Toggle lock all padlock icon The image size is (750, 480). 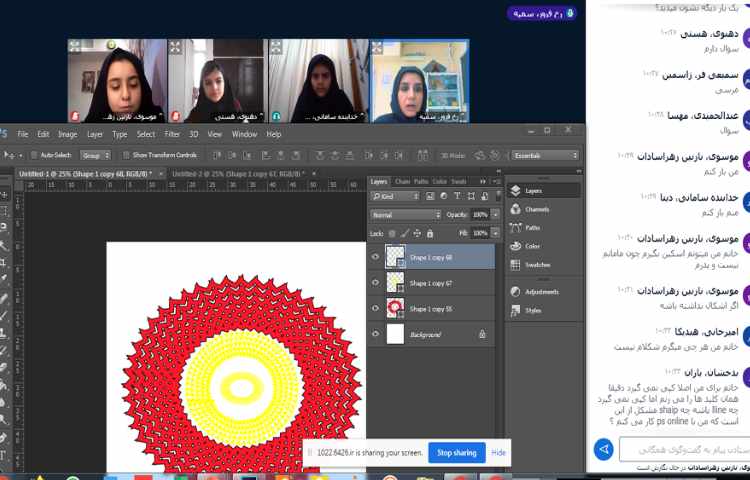430,233
